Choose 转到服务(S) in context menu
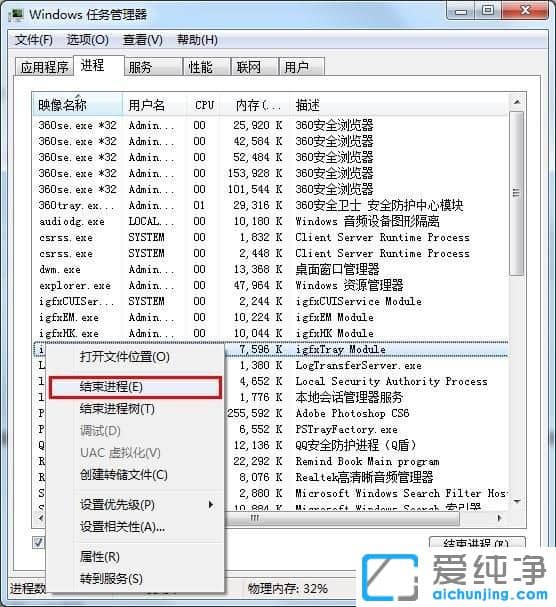Image resolution: width=556 pixels, height=607 pixels. click(136, 579)
